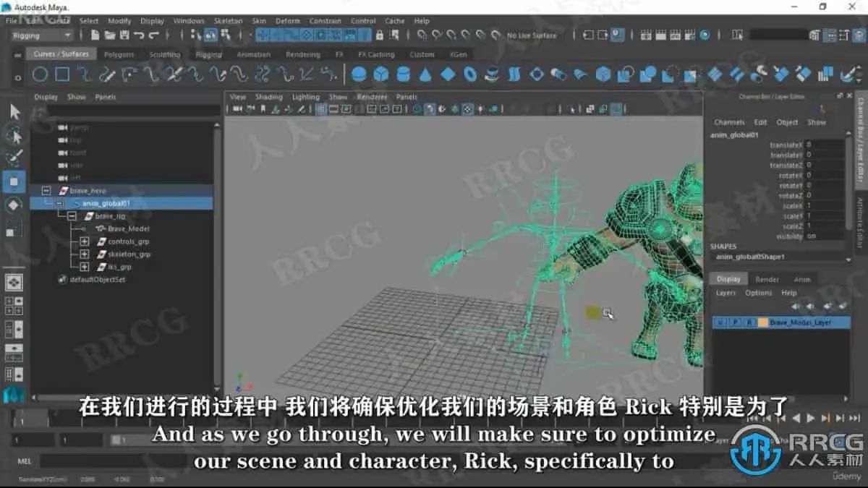Click the Save Scene disk icon
The height and width of the screenshot is (488, 868).
click(x=124, y=35)
